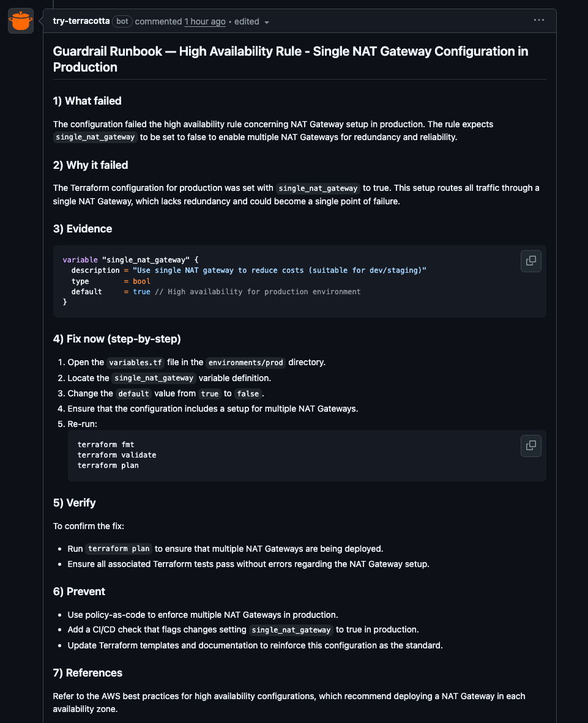Copy the Evidence variable code block
This screenshot has height=723, width=588.
click(530, 261)
